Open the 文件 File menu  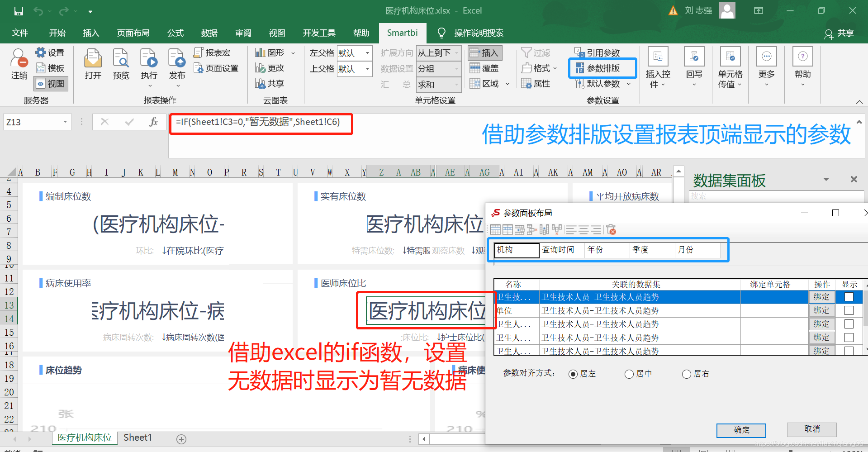tap(20, 33)
